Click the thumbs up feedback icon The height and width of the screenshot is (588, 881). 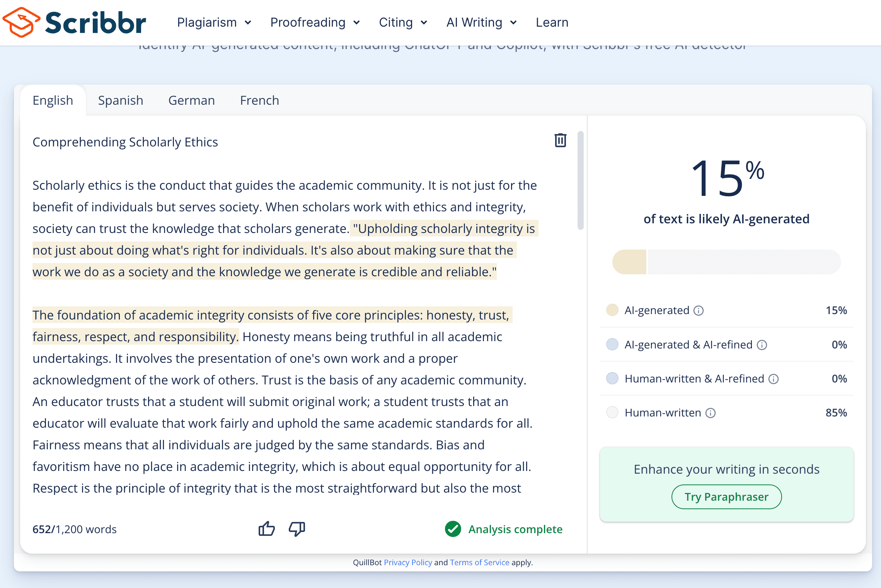266,529
